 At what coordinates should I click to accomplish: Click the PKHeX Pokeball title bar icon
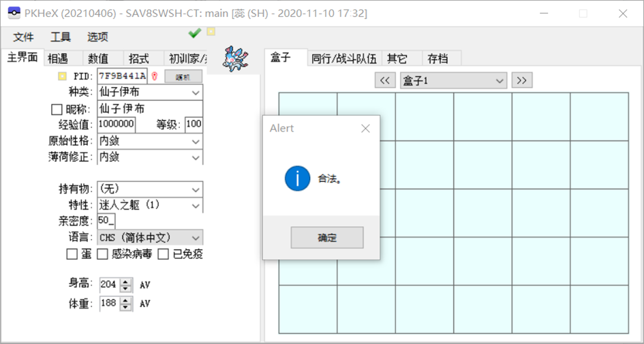tap(14, 13)
